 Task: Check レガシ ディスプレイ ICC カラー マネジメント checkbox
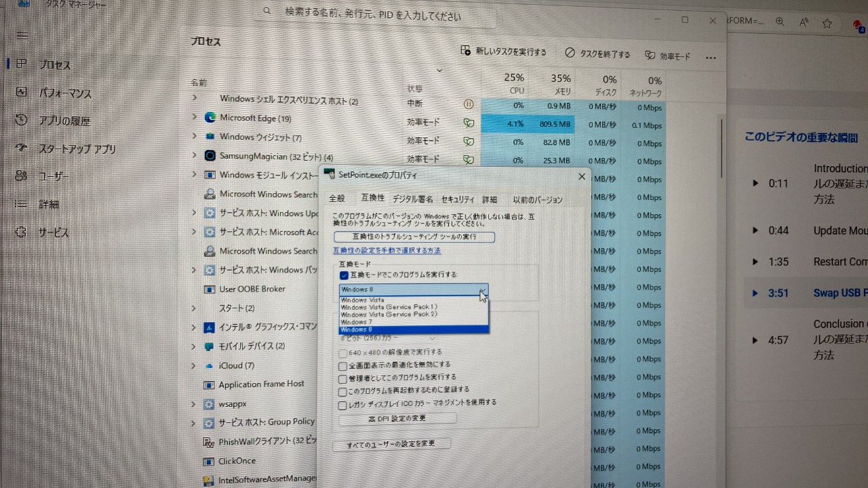(x=342, y=405)
